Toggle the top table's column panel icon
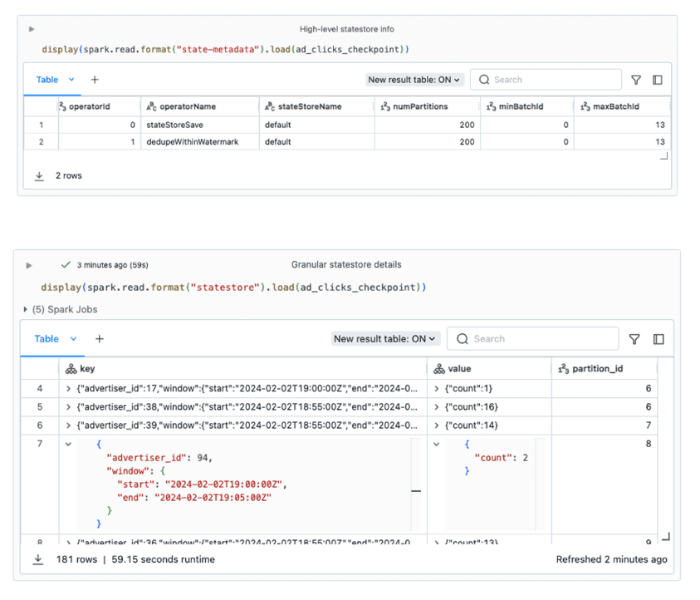 pos(658,80)
